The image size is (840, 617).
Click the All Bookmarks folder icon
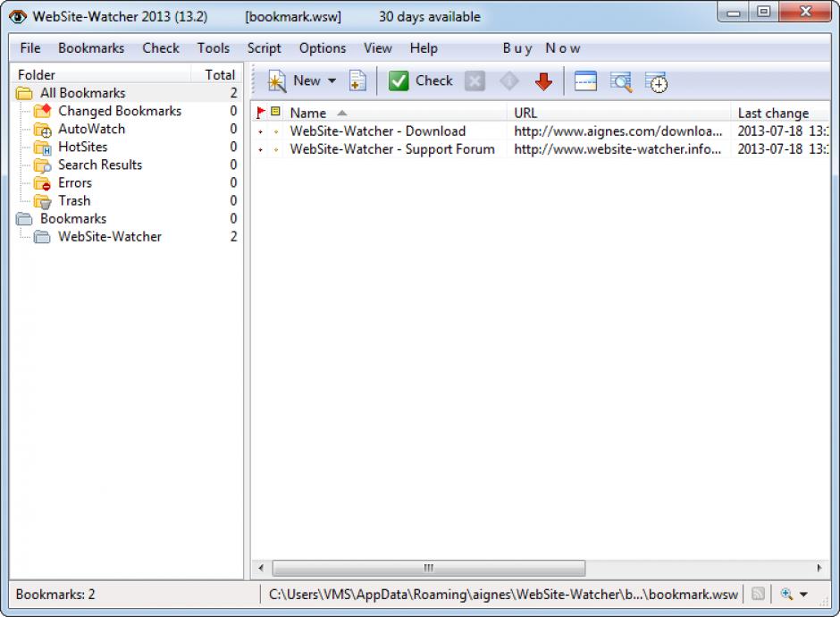coord(24,93)
